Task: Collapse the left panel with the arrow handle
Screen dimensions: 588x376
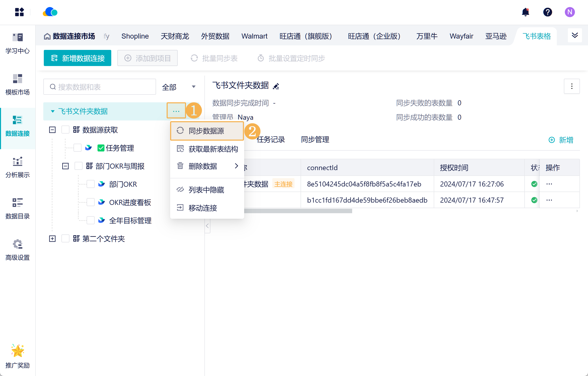Action: pos(207,226)
